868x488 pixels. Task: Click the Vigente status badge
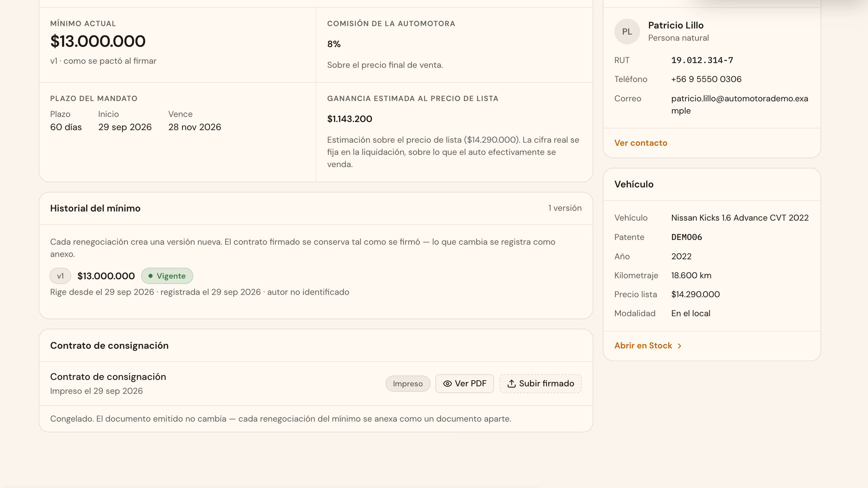167,276
